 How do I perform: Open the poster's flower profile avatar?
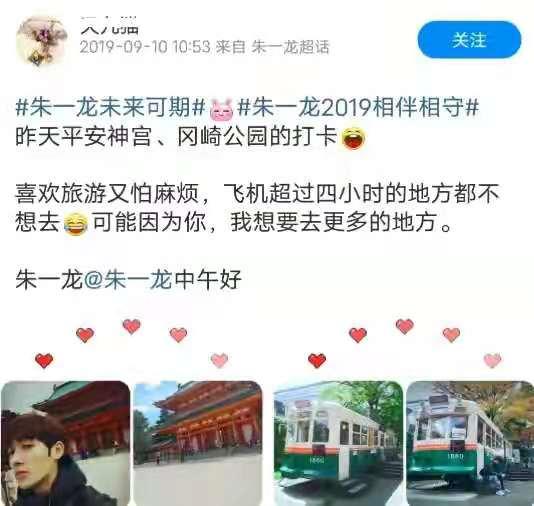pyautogui.click(x=41, y=41)
